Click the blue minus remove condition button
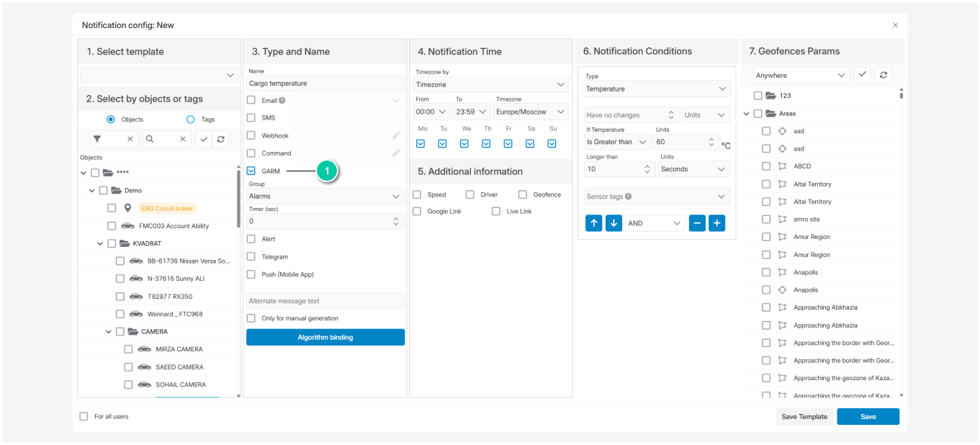The height and width of the screenshot is (445, 980). 697,223
